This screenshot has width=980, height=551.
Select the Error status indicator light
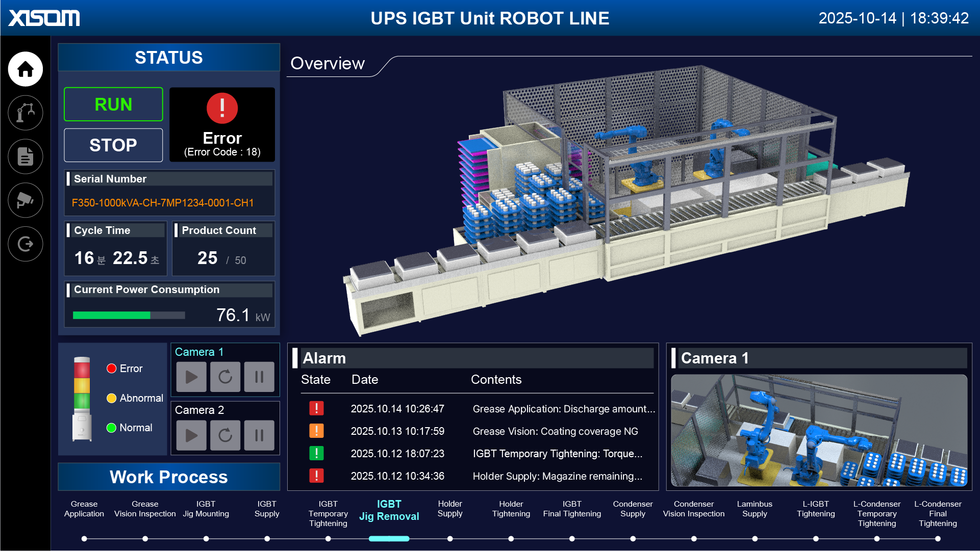(x=111, y=368)
